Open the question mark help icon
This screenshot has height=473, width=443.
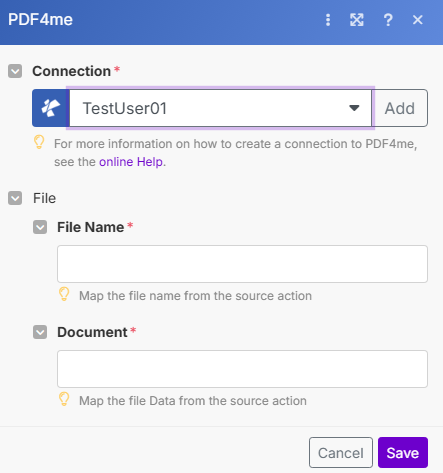click(x=388, y=20)
